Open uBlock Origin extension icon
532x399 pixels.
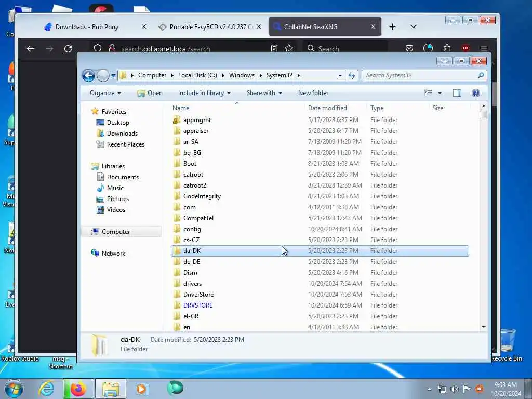click(465, 48)
